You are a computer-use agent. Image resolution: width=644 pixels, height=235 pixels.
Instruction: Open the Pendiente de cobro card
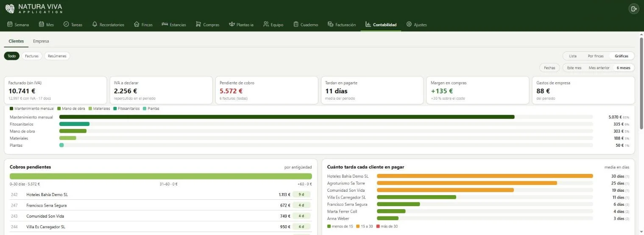[x=267, y=90]
